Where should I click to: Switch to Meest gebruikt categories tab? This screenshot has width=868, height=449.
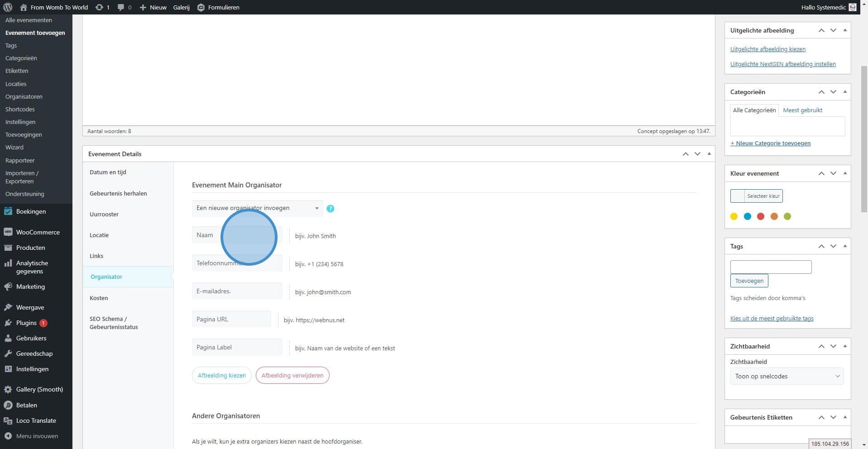(802, 110)
